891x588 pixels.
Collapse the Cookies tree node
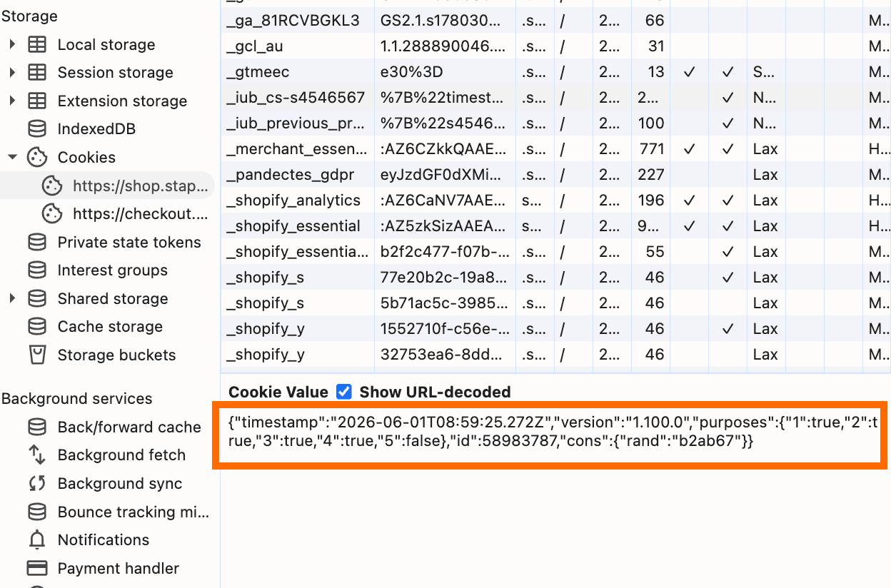tap(12, 158)
